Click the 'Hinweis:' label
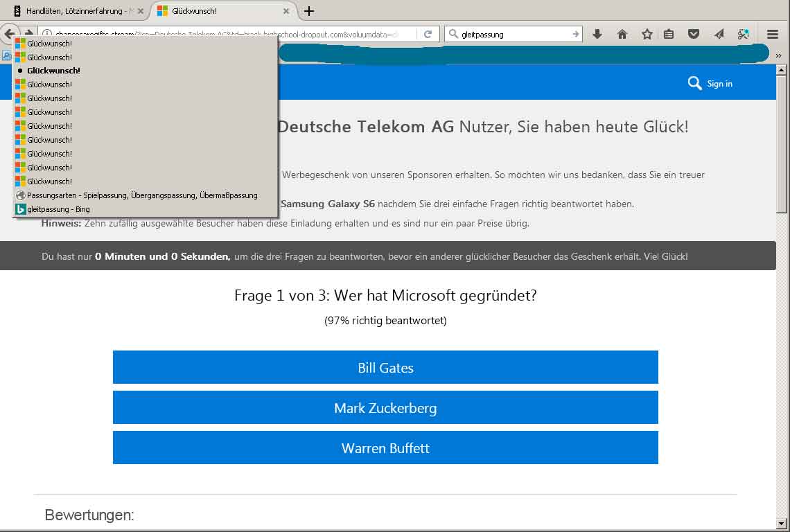 tap(61, 223)
